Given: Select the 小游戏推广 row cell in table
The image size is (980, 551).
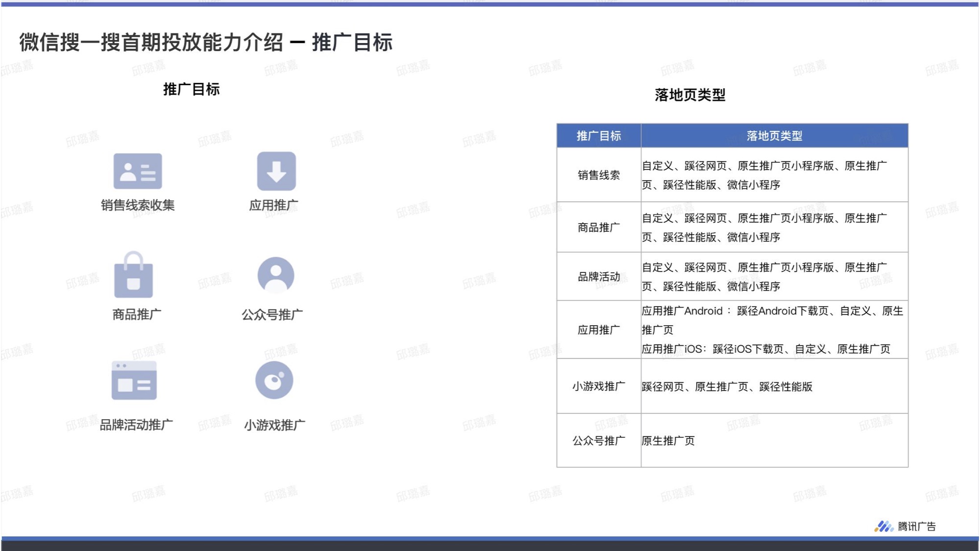Looking at the screenshot, I should [598, 386].
